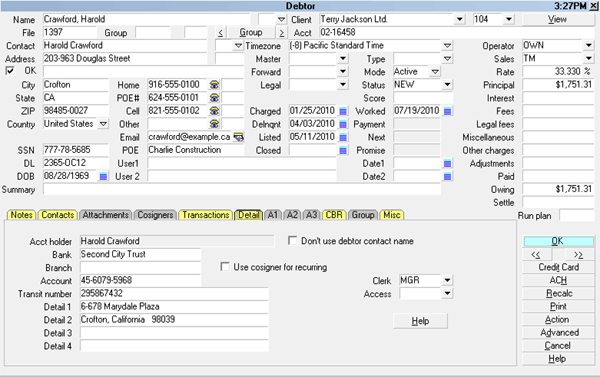Open the Credit Card button
Viewport: 600px width, 377px height.
pyautogui.click(x=558, y=267)
